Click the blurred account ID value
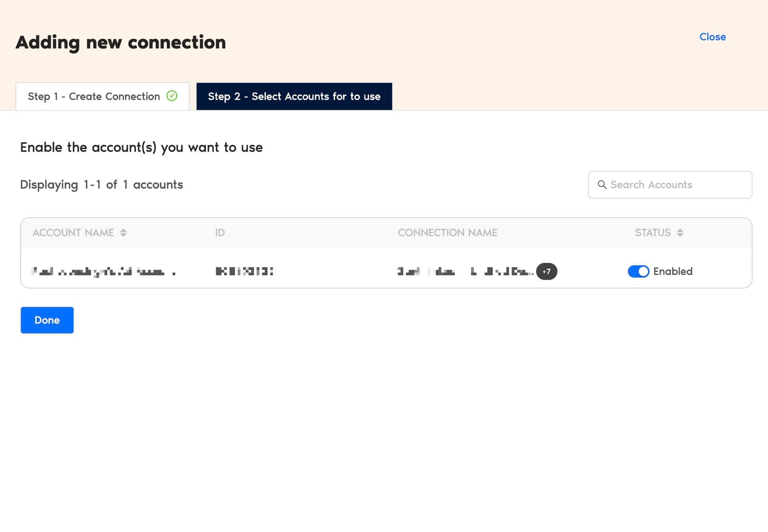Image resolution: width=768 pixels, height=532 pixels. coord(244,271)
